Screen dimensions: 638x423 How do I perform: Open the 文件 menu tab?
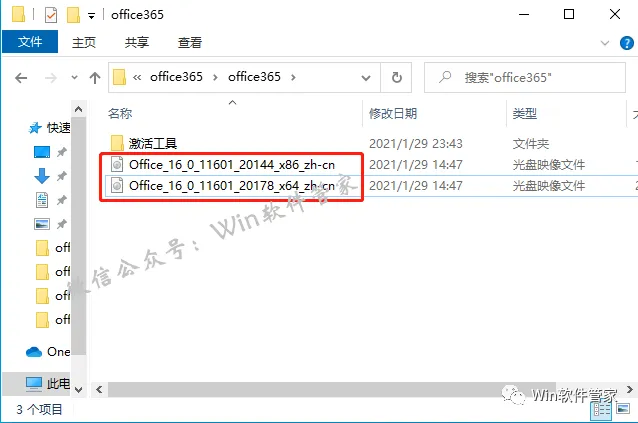pyautogui.click(x=30, y=41)
